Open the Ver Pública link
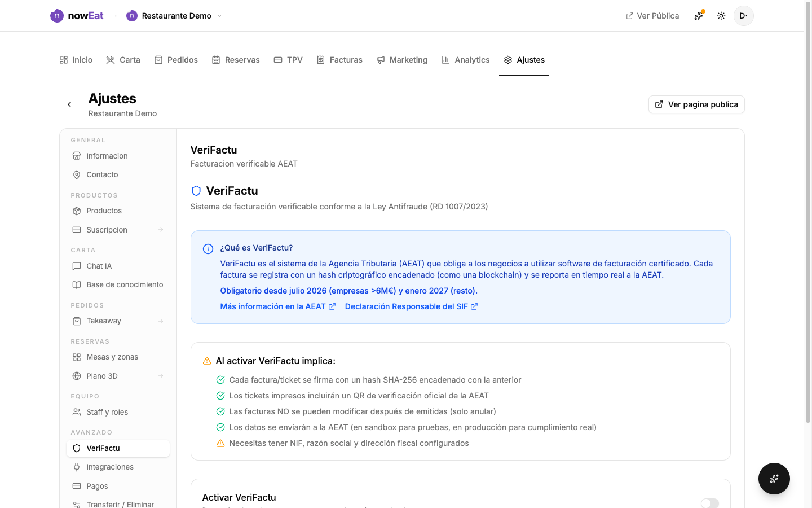Viewport: 812px width, 508px height. tap(652, 16)
